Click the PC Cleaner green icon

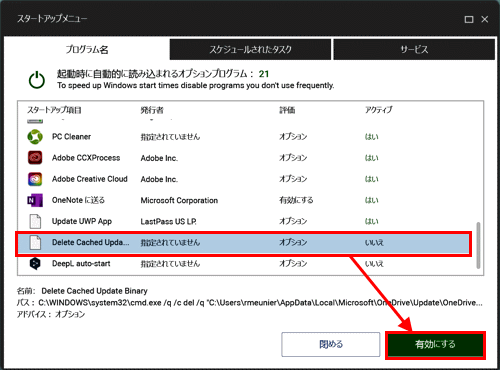click(x=35, y=137)
